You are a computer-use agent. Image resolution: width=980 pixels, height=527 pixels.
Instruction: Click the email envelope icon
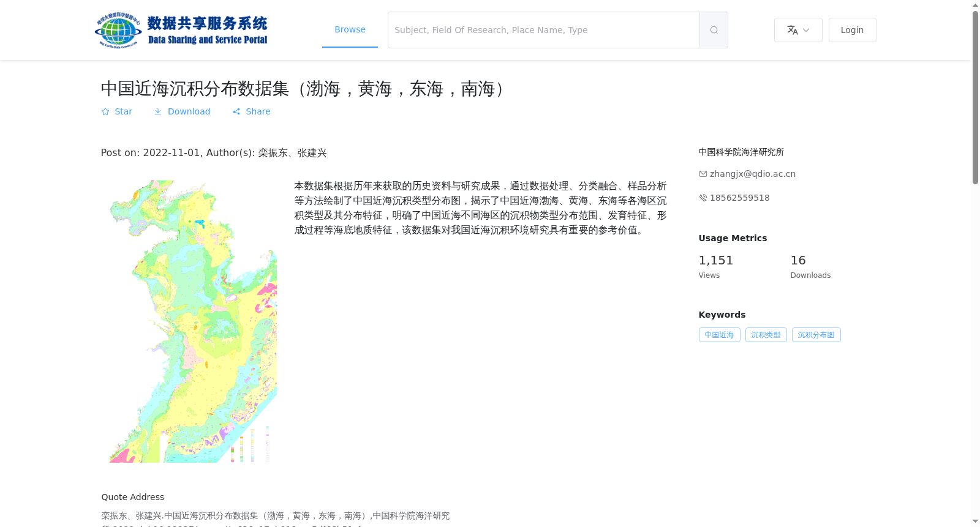click(x=703, y=174)
